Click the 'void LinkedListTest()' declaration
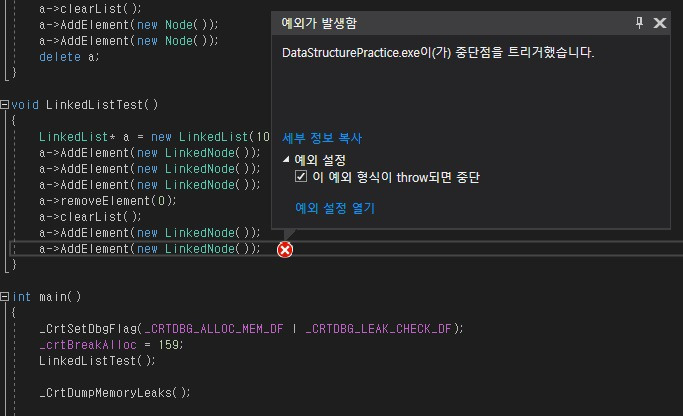Image resolution: width=683 pixels, height=416 pixels. pos(85,105)
